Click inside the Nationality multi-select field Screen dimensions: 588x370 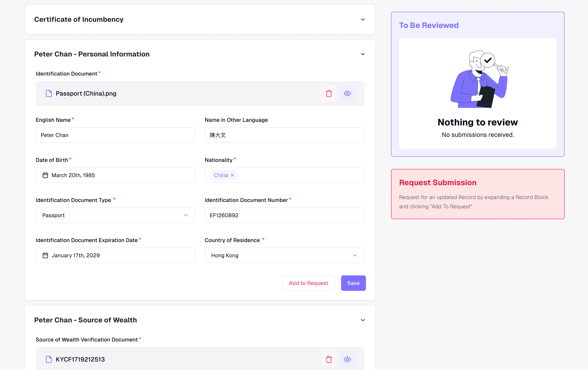click(285, 175)
